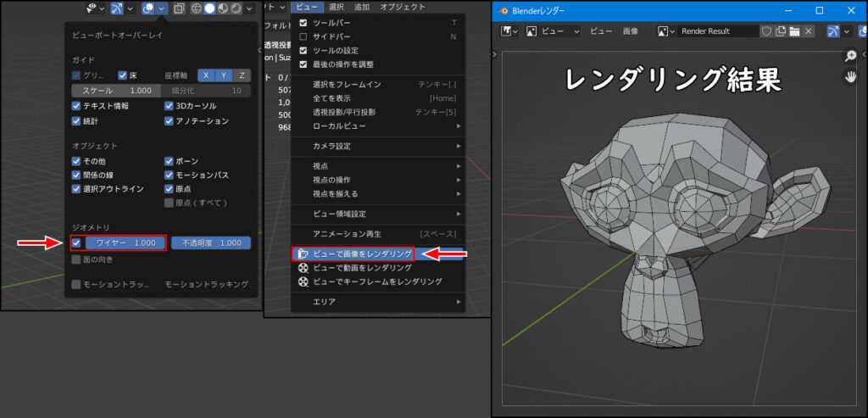Image resolution: width=868 pixels, height=418 pixels.
Task: Expand ローカルビュー submenu
Action: point(377,125)
